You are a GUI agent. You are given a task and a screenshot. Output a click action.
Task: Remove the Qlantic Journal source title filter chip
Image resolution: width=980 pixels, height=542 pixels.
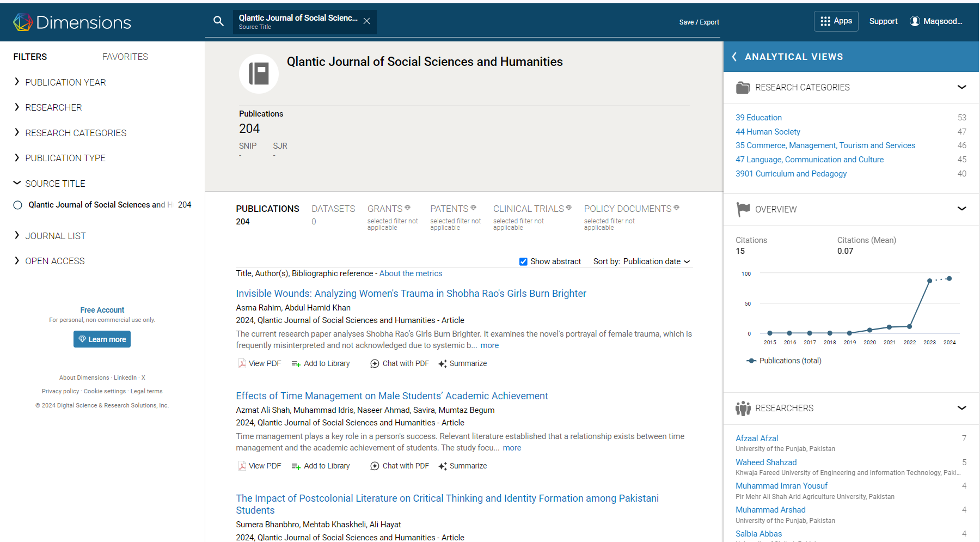367,21
